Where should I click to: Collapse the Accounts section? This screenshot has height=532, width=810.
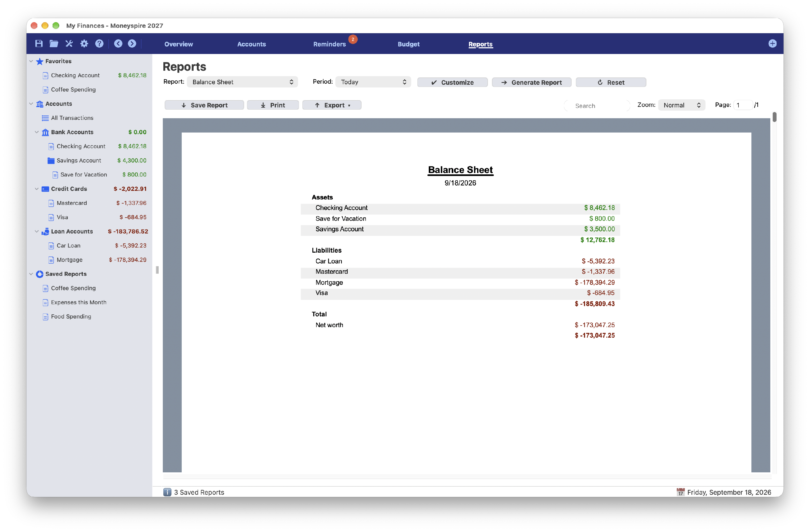coord(31,104)
